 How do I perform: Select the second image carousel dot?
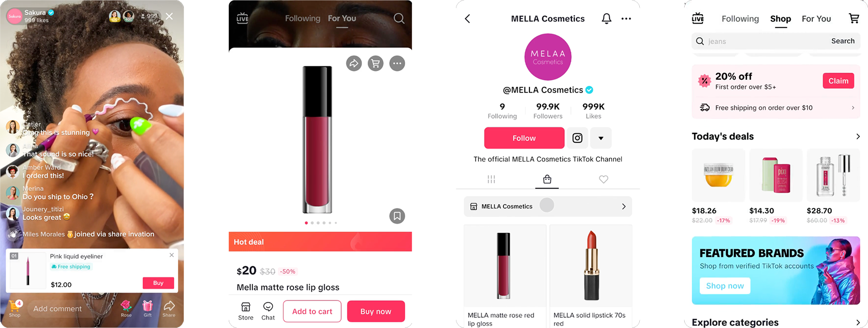[x=312, y=223]
